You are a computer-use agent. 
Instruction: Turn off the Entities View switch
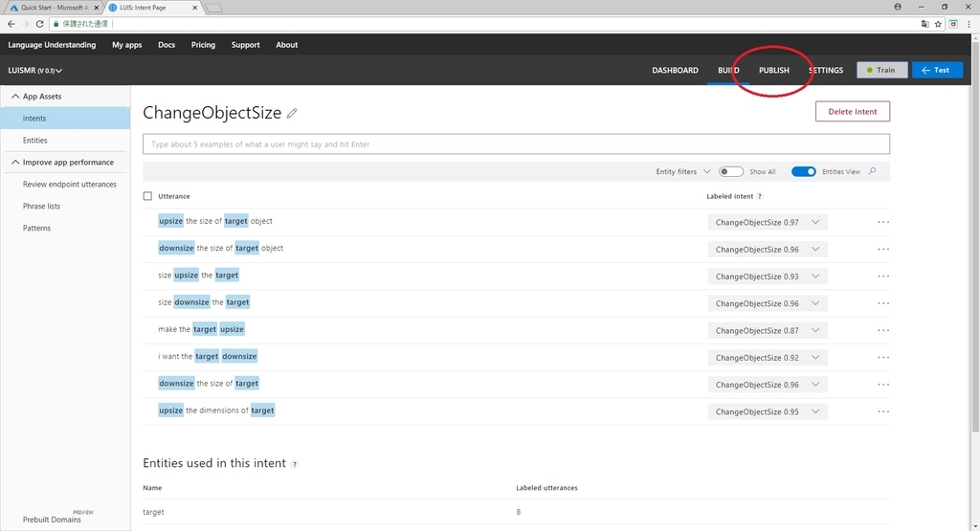tap(803, 171)
